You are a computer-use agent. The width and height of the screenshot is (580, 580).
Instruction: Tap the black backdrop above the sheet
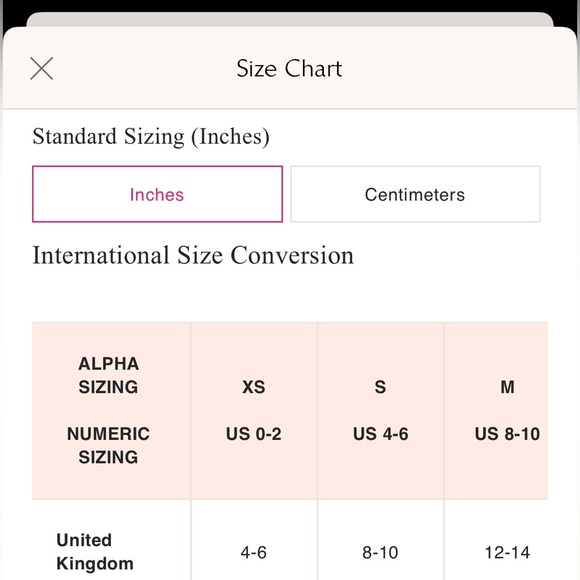click(290, 6)
